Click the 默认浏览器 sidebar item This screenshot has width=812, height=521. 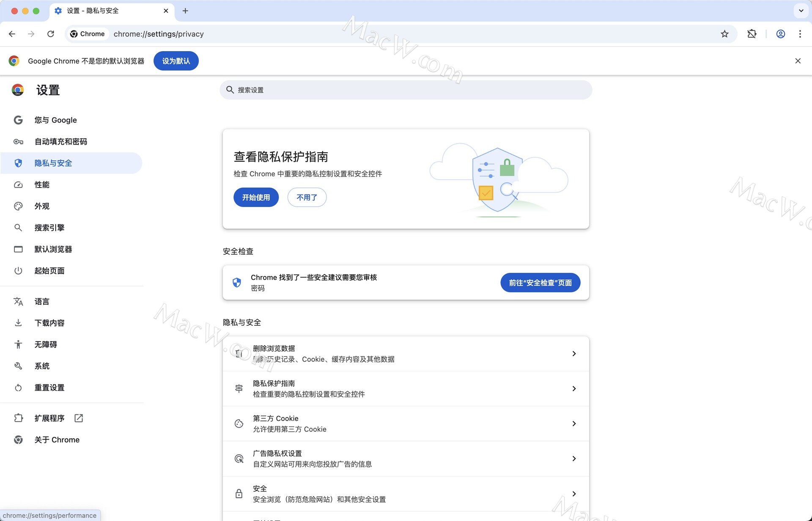(71, 249)
